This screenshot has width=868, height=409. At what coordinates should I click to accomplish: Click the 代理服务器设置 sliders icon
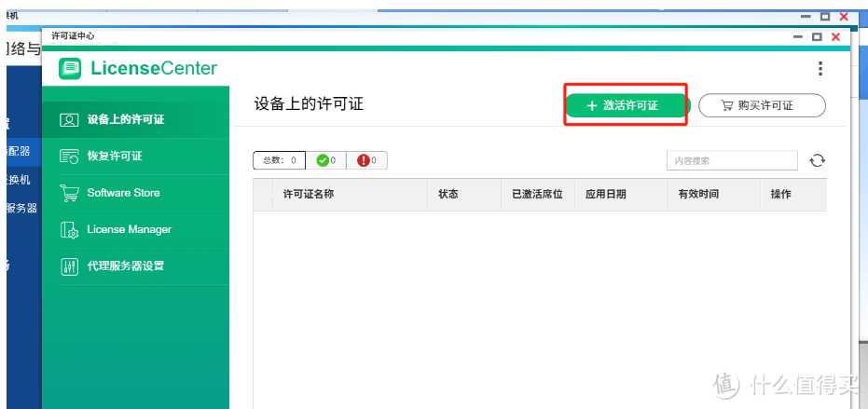coord(69,266)
